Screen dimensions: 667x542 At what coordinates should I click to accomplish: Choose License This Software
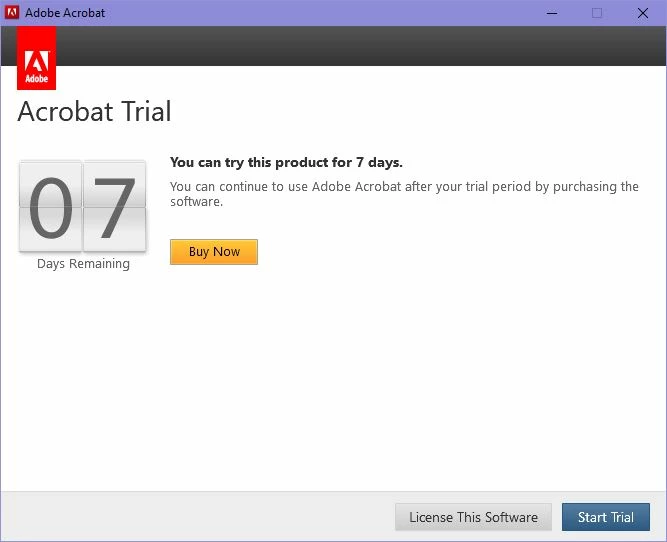[473, 517]
